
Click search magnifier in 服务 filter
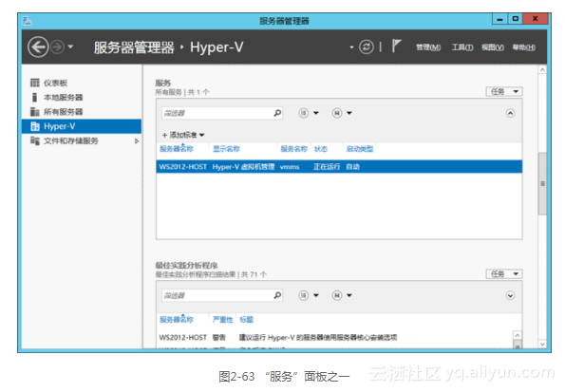point(277,113)
